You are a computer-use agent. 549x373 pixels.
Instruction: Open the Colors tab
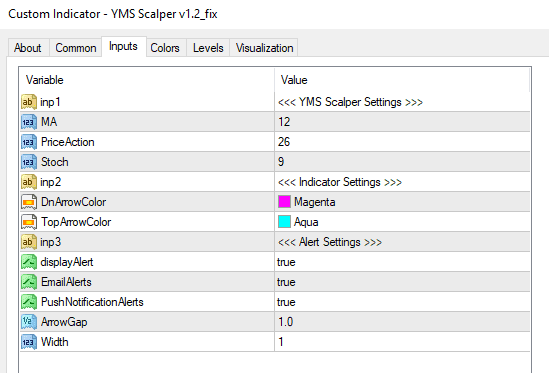pos(165,48)
